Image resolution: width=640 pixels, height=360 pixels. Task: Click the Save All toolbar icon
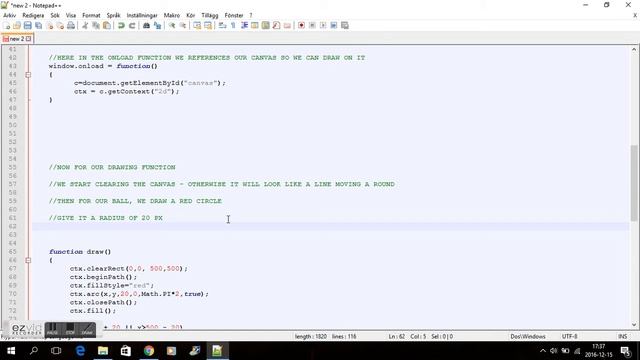38,25
